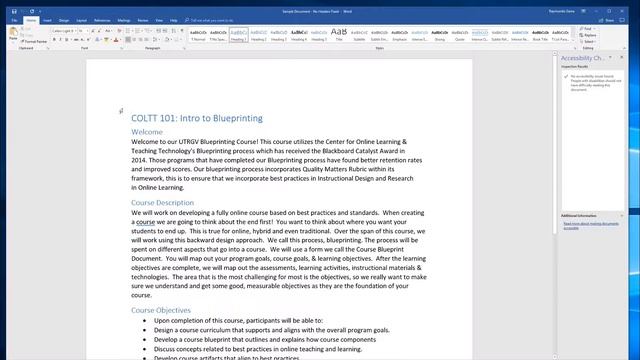Open the Comments icon beside Share
This screenshot has width=640, height=360.
622,20
